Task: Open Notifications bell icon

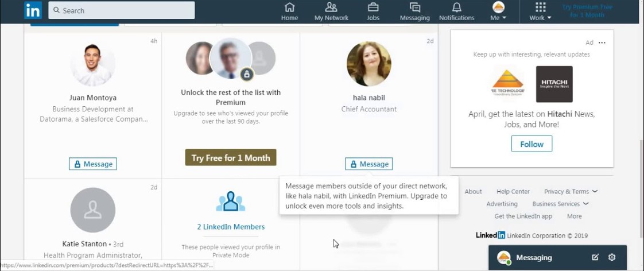Action: pyautogui.click(x=456, y=7)
